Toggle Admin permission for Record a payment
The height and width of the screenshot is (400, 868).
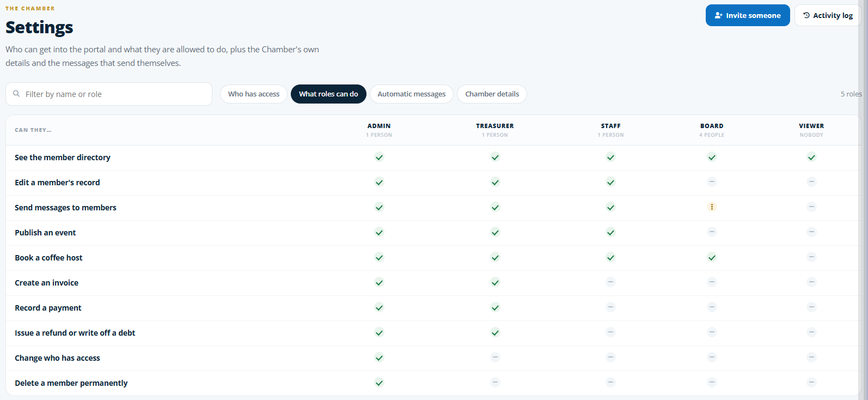tap(379, 307)
